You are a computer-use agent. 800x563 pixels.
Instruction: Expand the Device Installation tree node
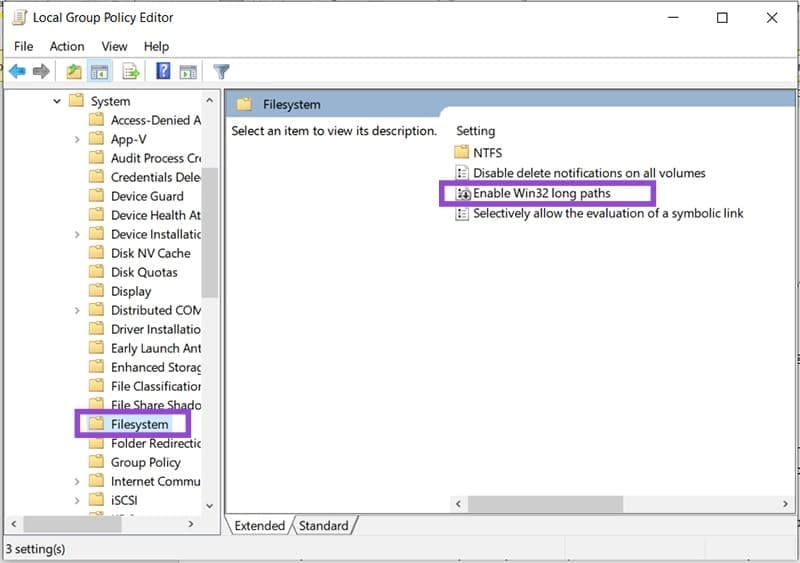tap(77, 234)
